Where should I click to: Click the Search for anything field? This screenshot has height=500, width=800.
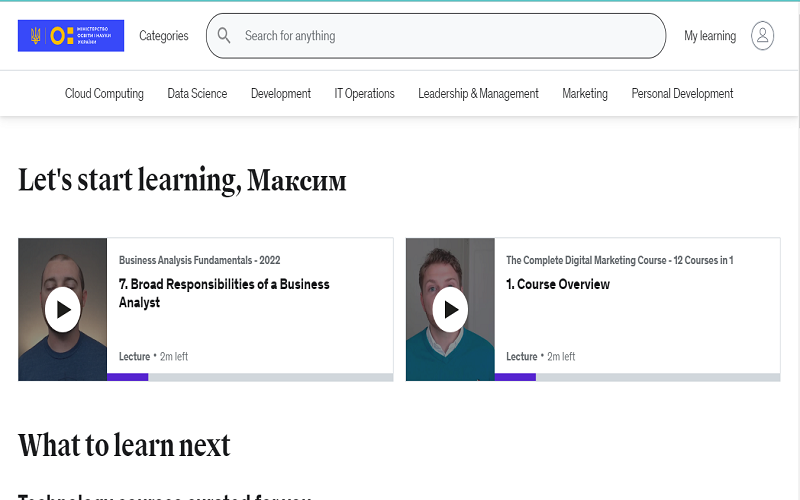tap(440, 36)
